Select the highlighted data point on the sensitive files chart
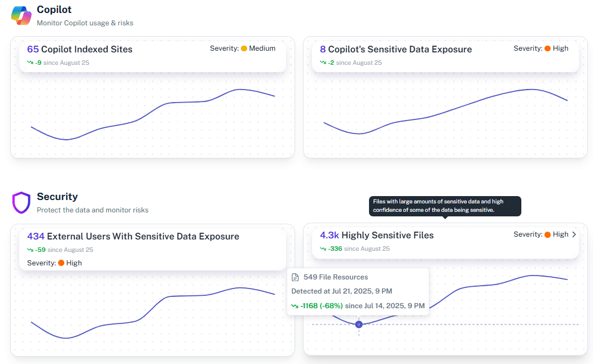The width and height of the screenshot is (593, 364). pos(359,325)
